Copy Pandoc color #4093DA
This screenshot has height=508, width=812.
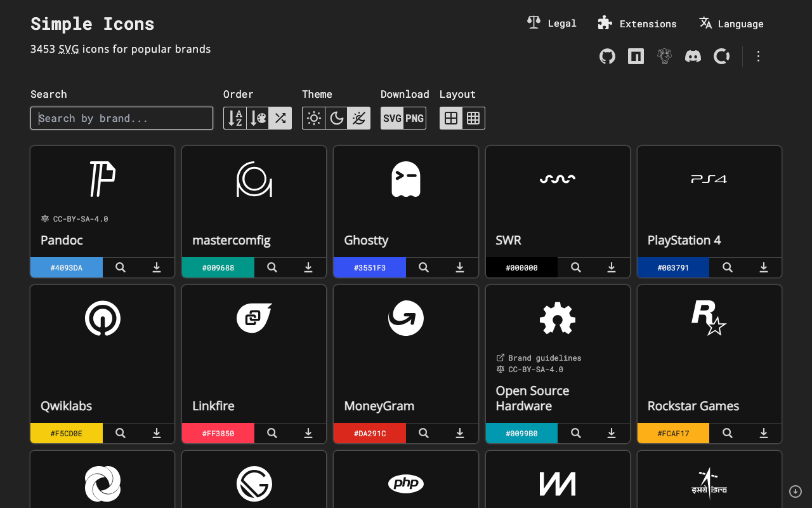click(67, 267)
